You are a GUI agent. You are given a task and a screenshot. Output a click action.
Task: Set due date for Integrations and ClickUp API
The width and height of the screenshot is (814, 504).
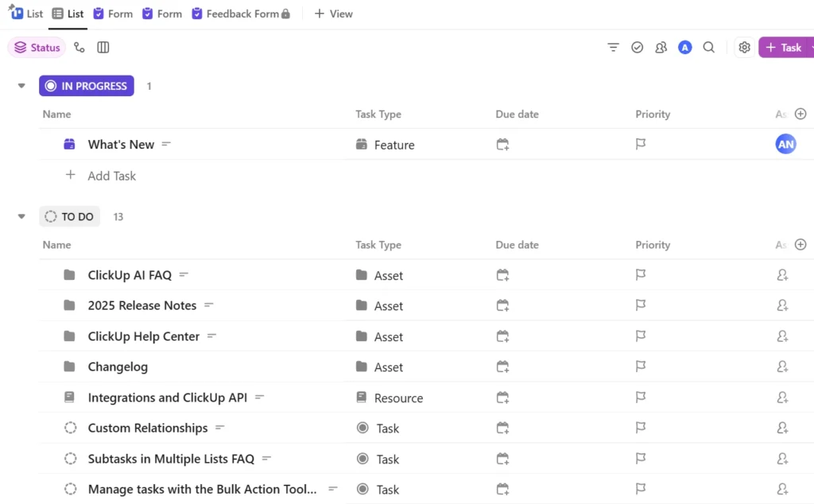(502, 397)
